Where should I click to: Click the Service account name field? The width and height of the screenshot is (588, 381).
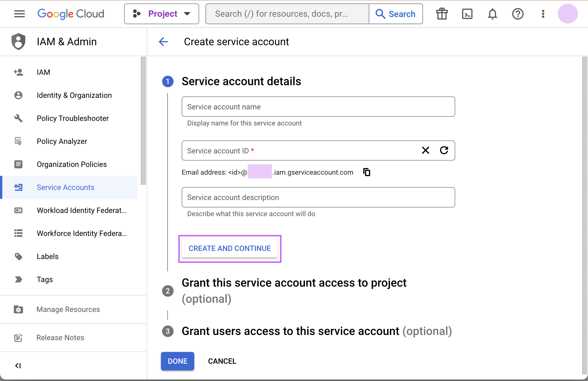[318, 106]
